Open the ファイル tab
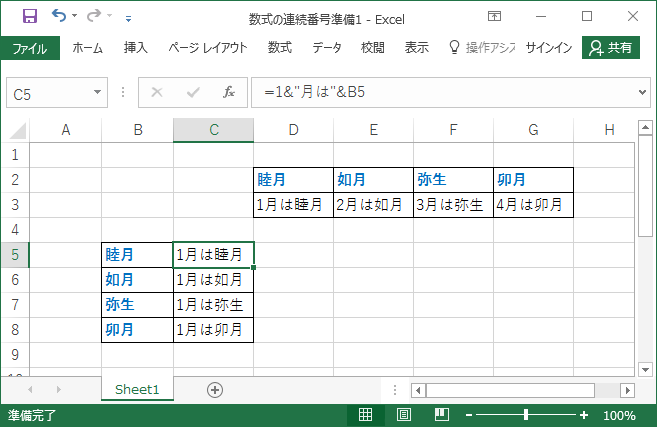The image size is (657, 427). (x=30, y=48)
